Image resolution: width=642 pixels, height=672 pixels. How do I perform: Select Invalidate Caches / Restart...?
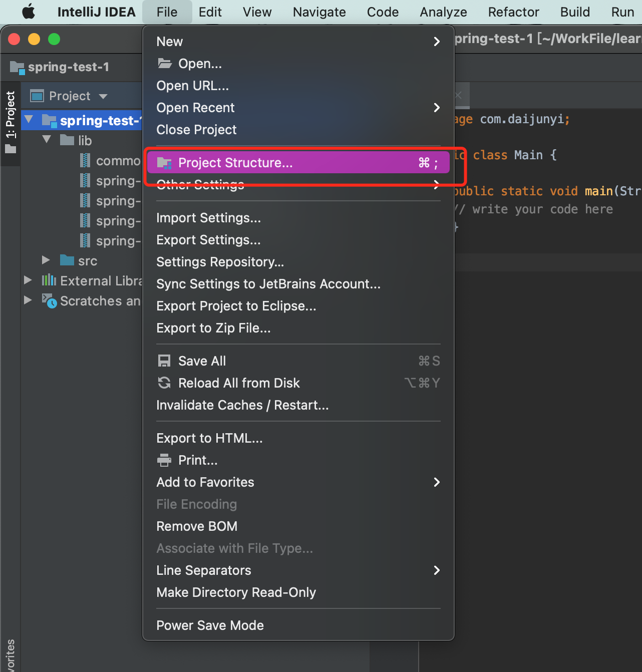(298, 405)
